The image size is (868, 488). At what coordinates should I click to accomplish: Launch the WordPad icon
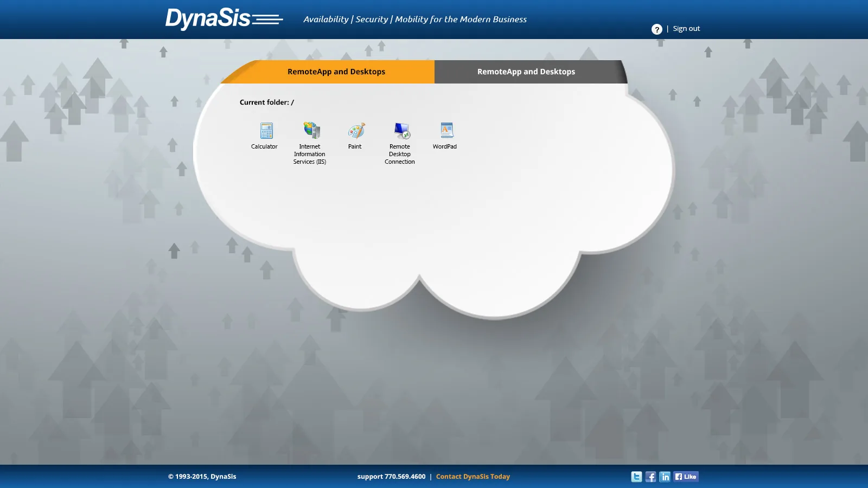446,131
